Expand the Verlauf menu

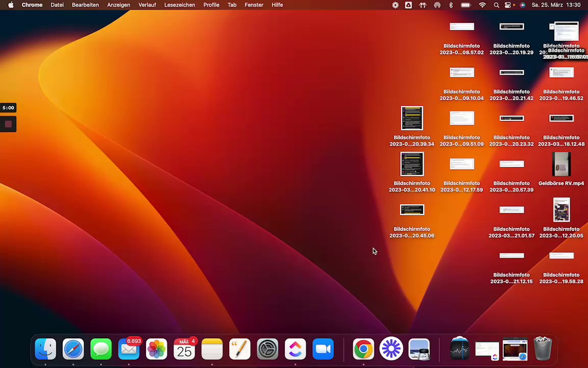coord(147,5)
